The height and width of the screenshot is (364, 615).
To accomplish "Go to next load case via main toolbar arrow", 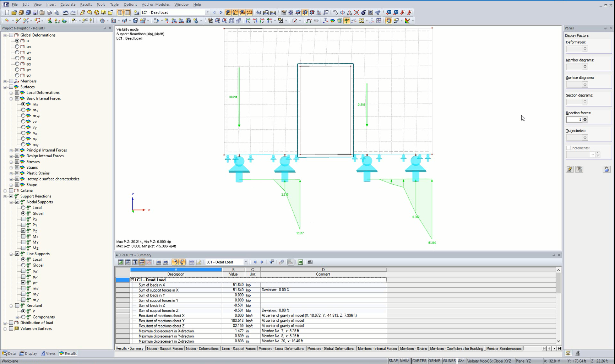I will pyautogui.click(x=221, y=12).
